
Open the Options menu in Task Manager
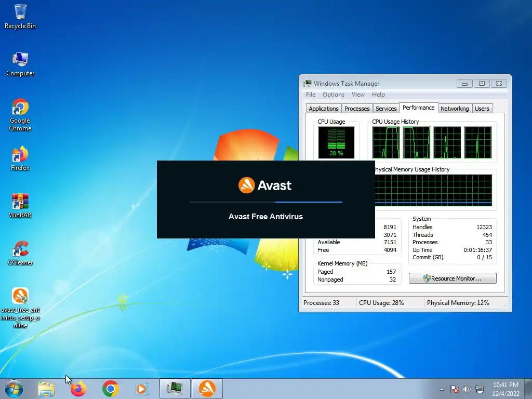point(334,95)
